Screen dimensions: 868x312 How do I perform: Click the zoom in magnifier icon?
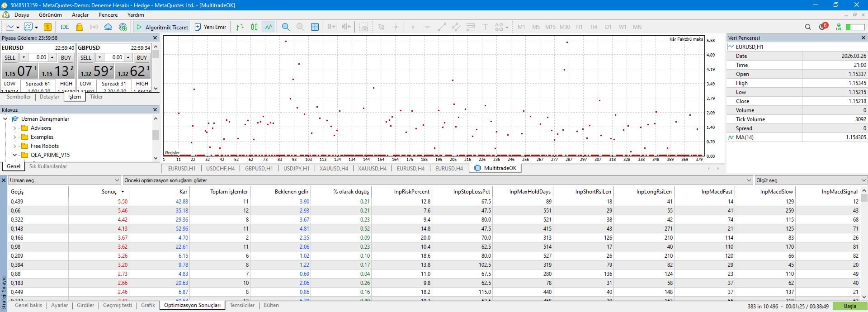286,27
